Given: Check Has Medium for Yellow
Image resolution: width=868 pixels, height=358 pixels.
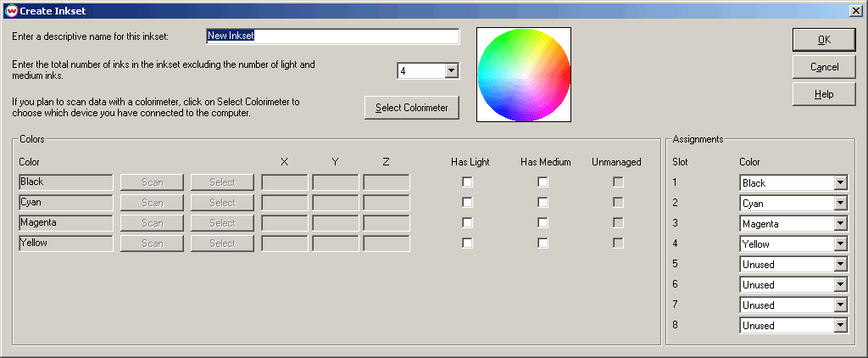Looking at the screenshot, I should click(x=543, y=243).
